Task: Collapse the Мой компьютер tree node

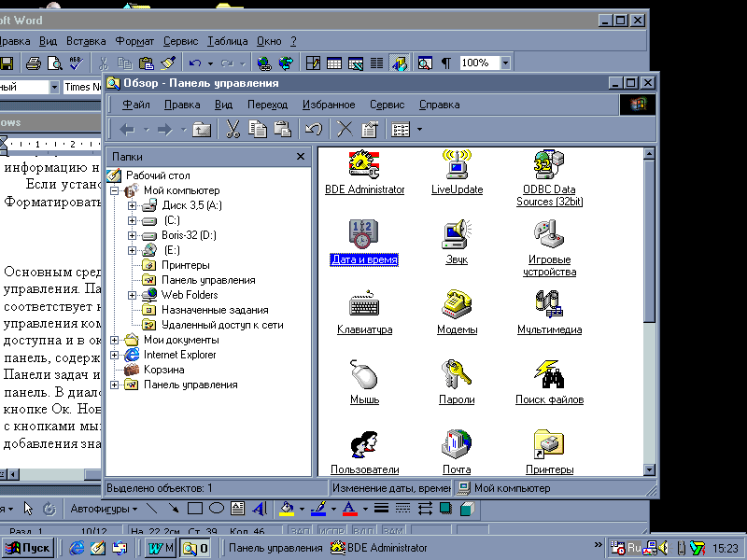Action: (114, 191)
